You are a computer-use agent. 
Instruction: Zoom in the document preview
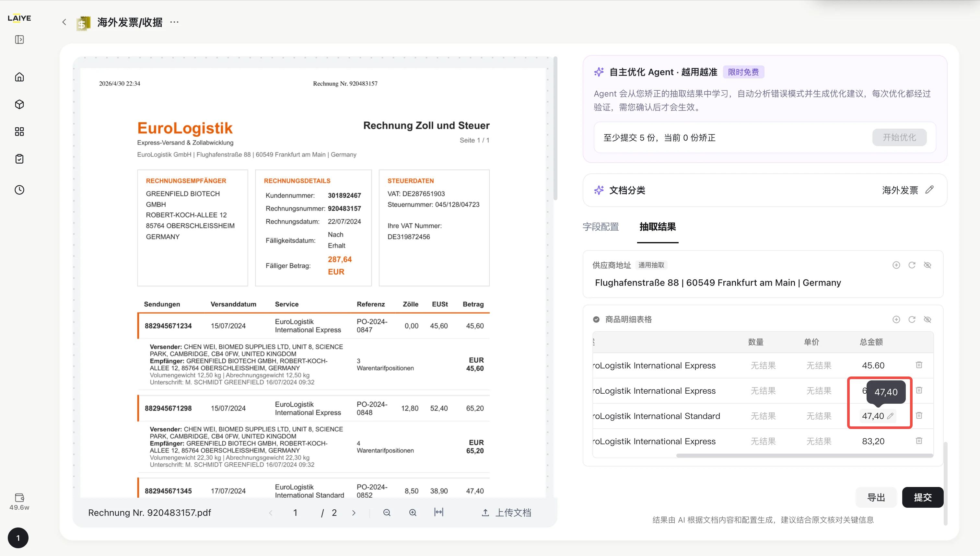click(x=413, y=513)
